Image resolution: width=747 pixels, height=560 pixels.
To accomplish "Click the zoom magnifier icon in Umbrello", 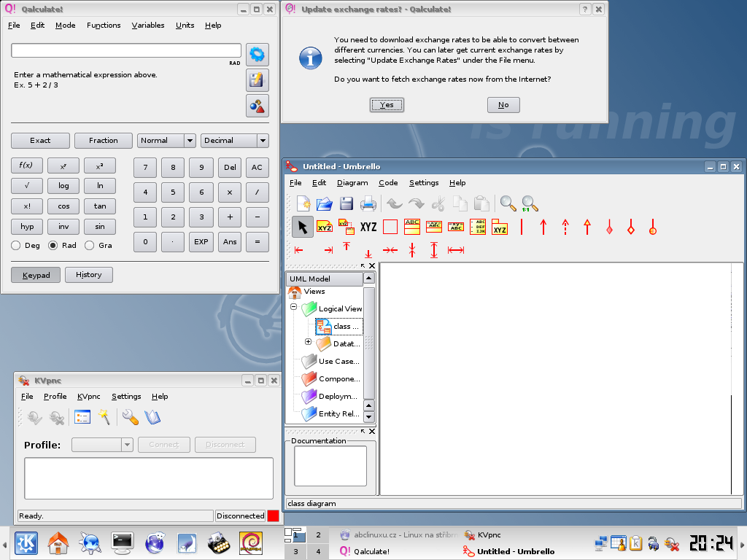I will tap(508, 204).
